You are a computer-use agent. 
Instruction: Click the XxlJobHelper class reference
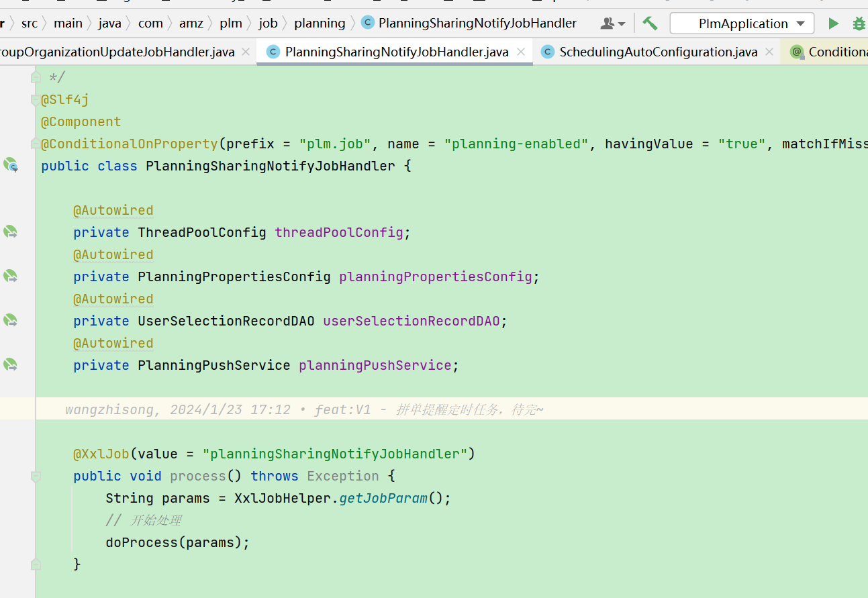[283, 498]
